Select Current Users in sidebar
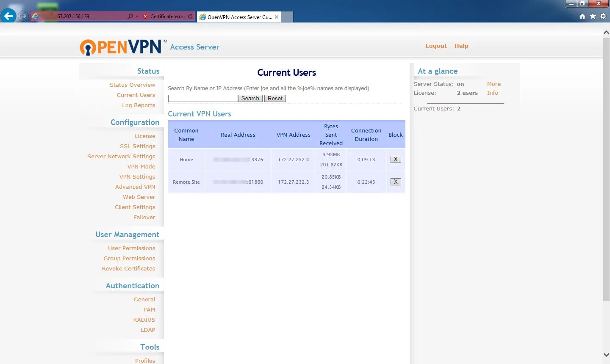This screenshot has height=364, width=610. click(x=136, y=95)
